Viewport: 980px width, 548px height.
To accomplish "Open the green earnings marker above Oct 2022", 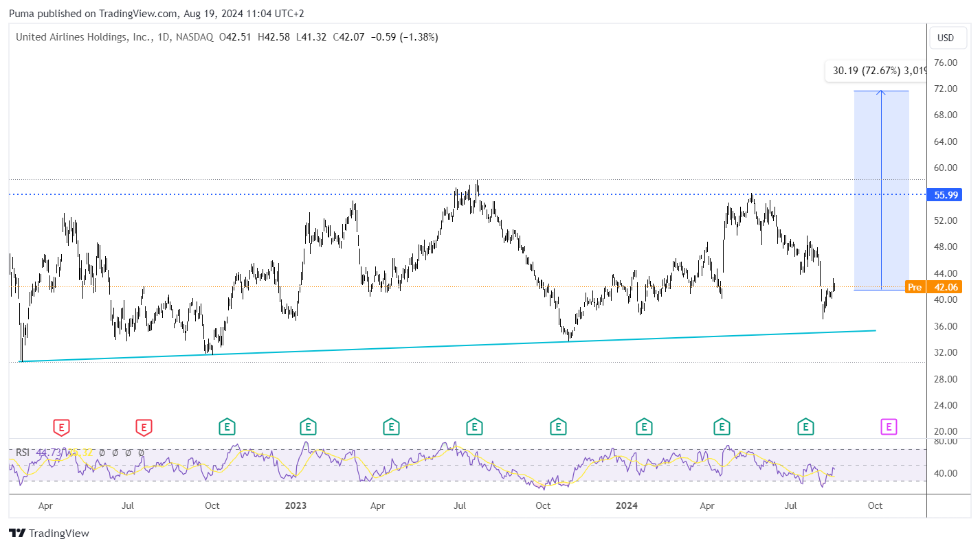I will coord(227,428).
